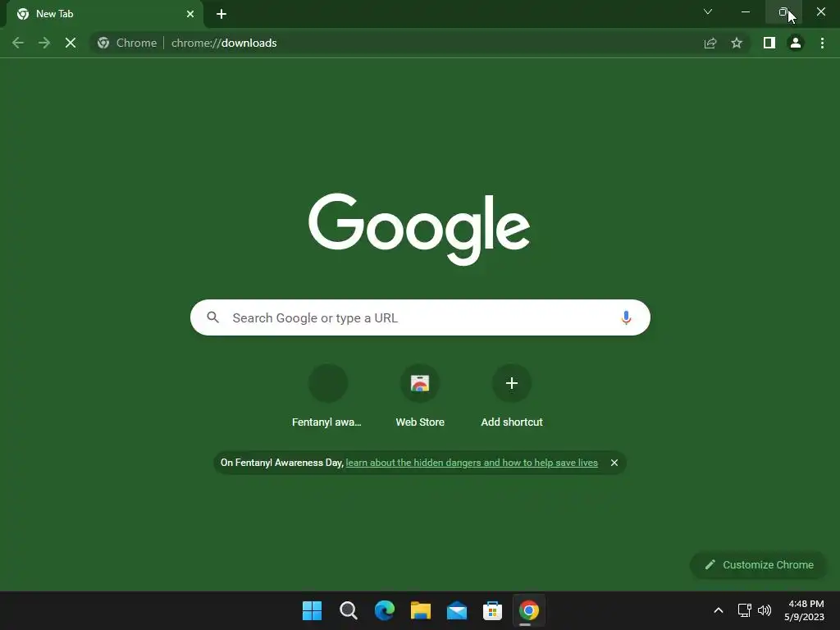The image size is (840, 630).
Task: Bookmark this tab with the star icon
Action: 737,43
